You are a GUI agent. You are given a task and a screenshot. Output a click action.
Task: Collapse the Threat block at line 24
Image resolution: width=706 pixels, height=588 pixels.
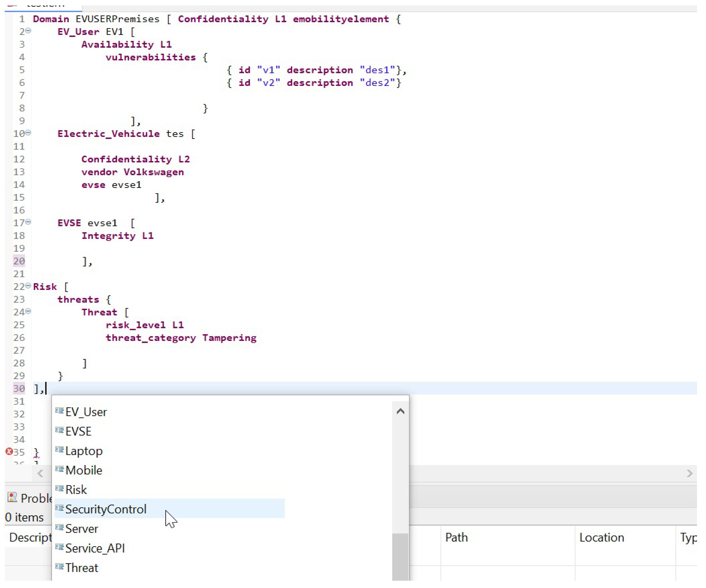29,311
